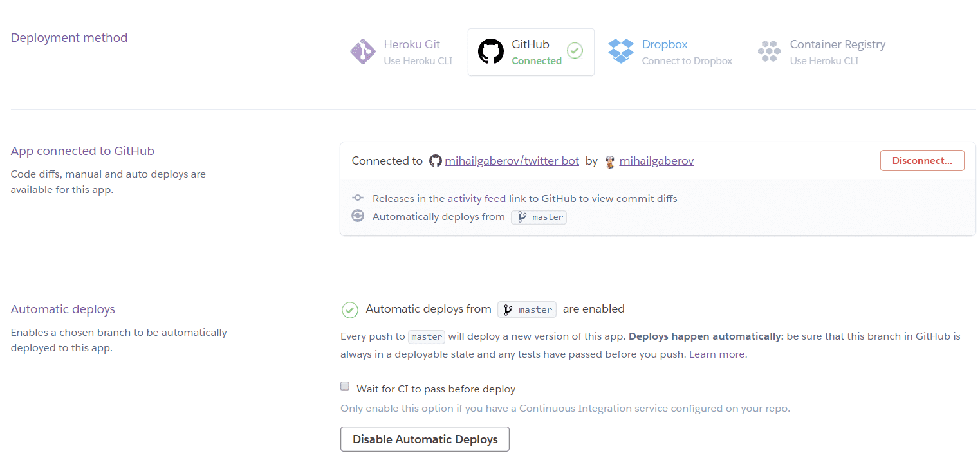The image size is (980, 460).
Task: Follow the Learn more link
Action: (717, 354)
